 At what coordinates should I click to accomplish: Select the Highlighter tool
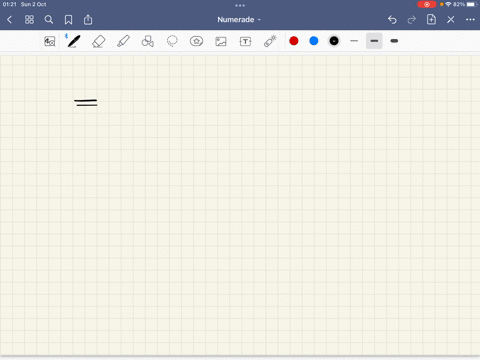pyautogui.click(x=123, y=41)
